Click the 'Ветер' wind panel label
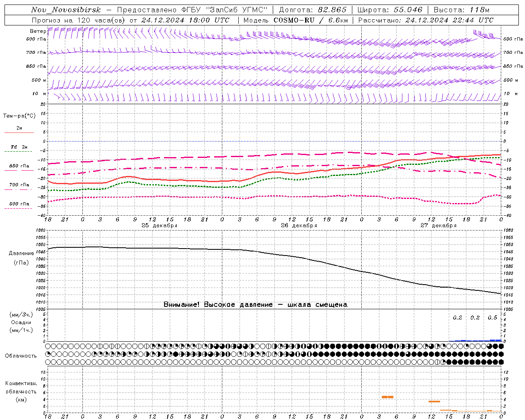This screenshot has width=525, height=420. coord(38,31)
